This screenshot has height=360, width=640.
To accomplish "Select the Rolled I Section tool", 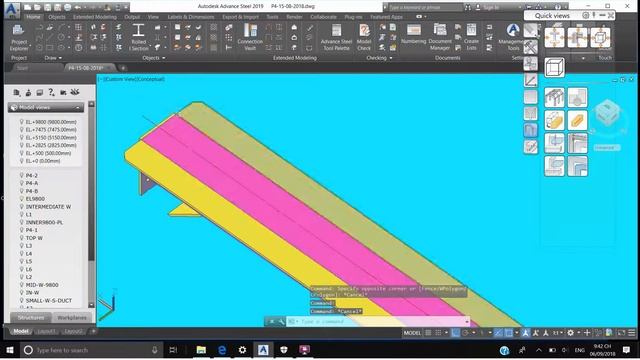I will [x=138, y=38].
